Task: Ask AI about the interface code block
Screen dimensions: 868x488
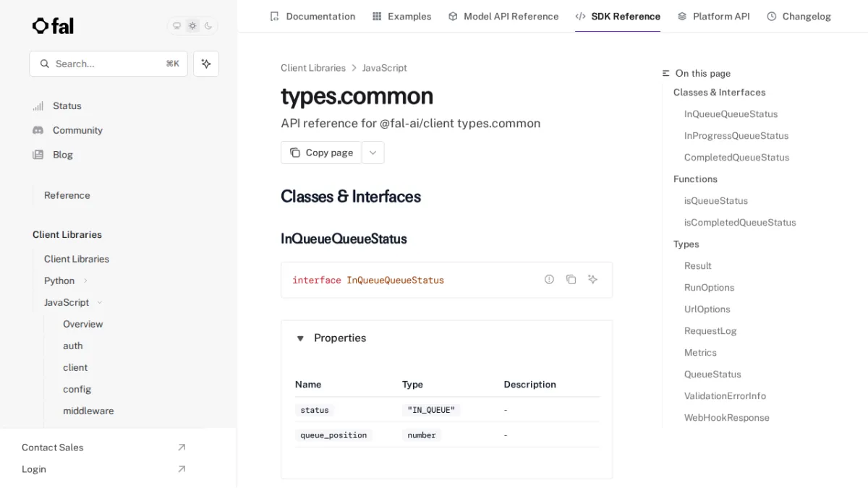Action: coord(592,279)
